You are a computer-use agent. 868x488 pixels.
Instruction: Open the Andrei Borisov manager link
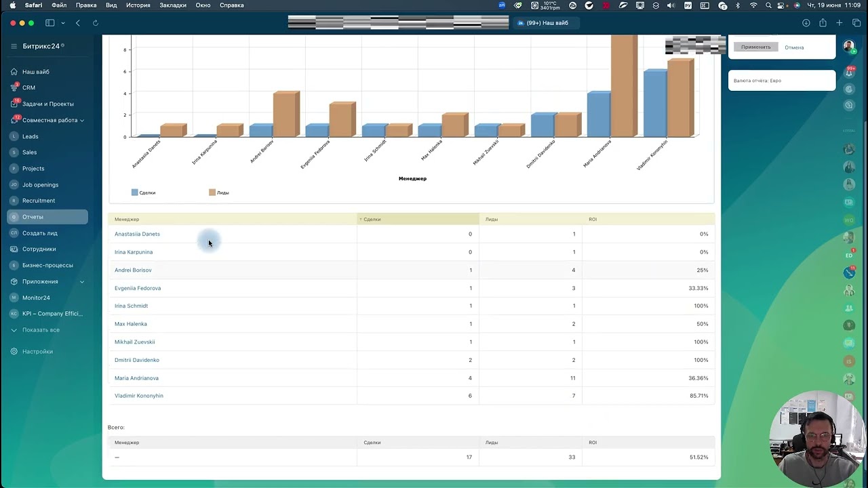(x=133, y=270)
